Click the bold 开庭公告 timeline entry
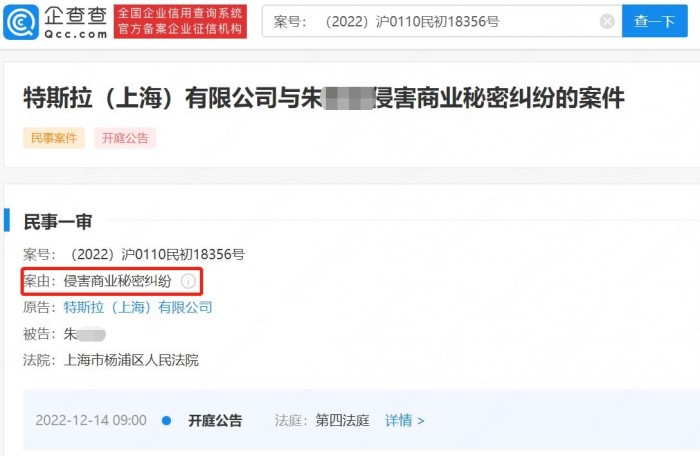This screenshot has width=700, height=456. click(215, 420)
